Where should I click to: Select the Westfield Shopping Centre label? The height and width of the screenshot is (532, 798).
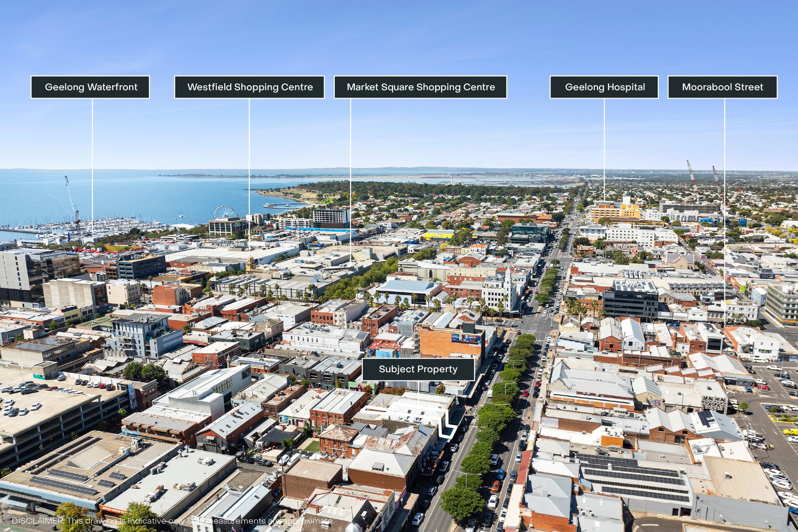(x=250, y=87)
